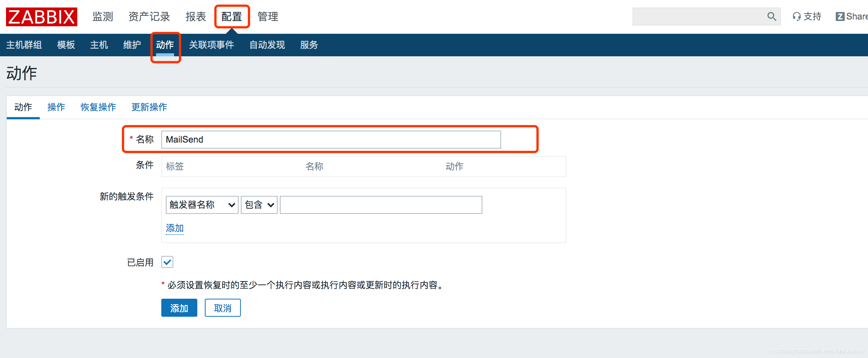868x358 pixels.
Task: Click the ZABBIX logo
Action: click(42, 17)
